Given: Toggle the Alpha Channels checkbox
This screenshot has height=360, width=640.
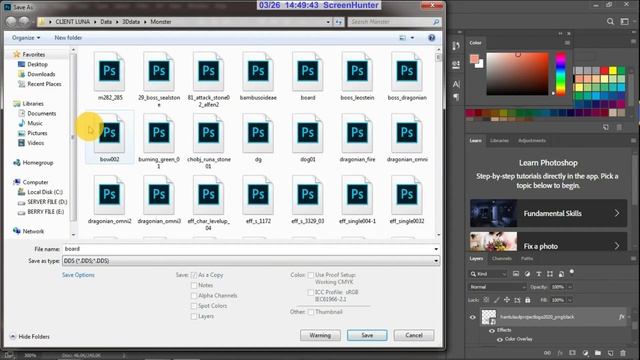Looking at the screenshot, I should coord(194,296).
